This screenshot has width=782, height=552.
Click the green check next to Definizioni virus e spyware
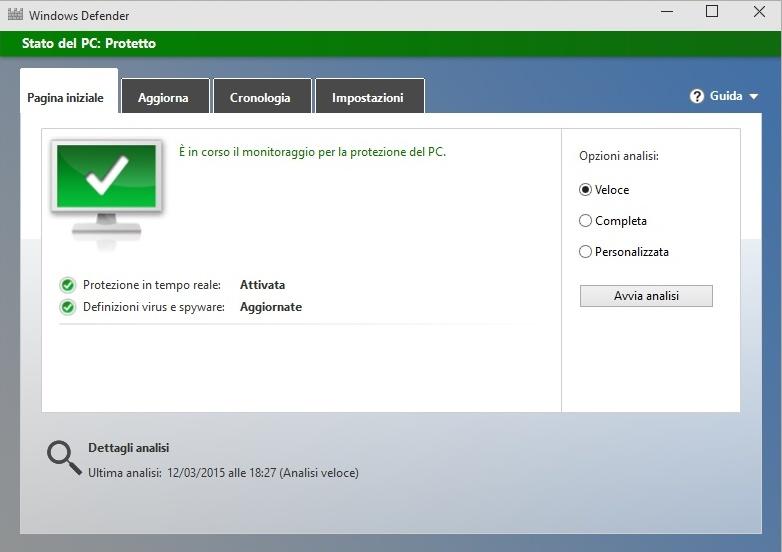click(68, 307)
